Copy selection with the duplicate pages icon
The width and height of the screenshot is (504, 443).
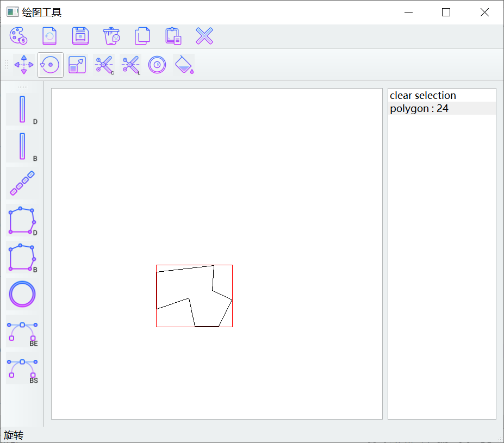[x=142, y=36]
